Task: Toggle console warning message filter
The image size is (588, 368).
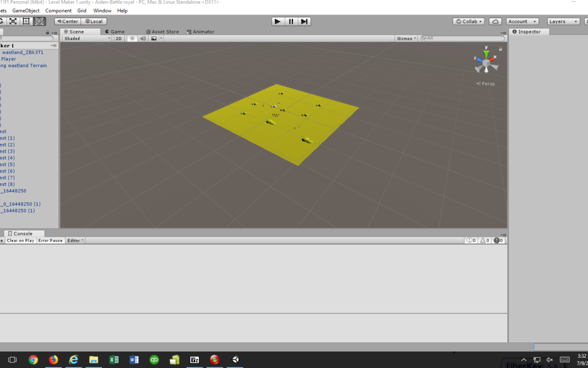Action: pos(485,240)
